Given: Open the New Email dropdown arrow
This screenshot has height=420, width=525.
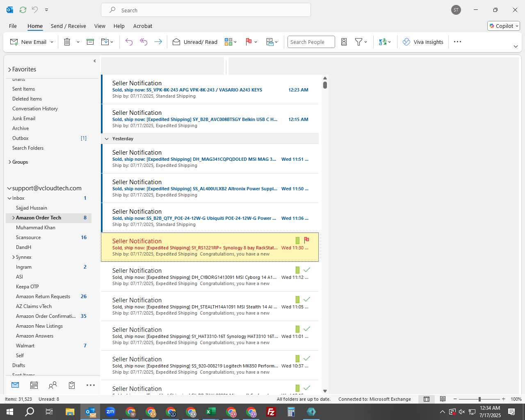Looking at the screenshot, I should [x=52, y=42].
